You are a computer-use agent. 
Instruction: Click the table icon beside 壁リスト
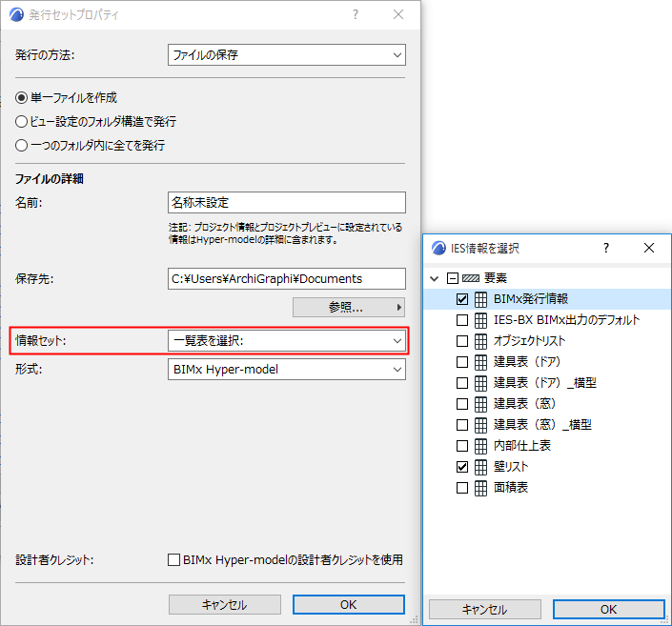tap(480, 467)
